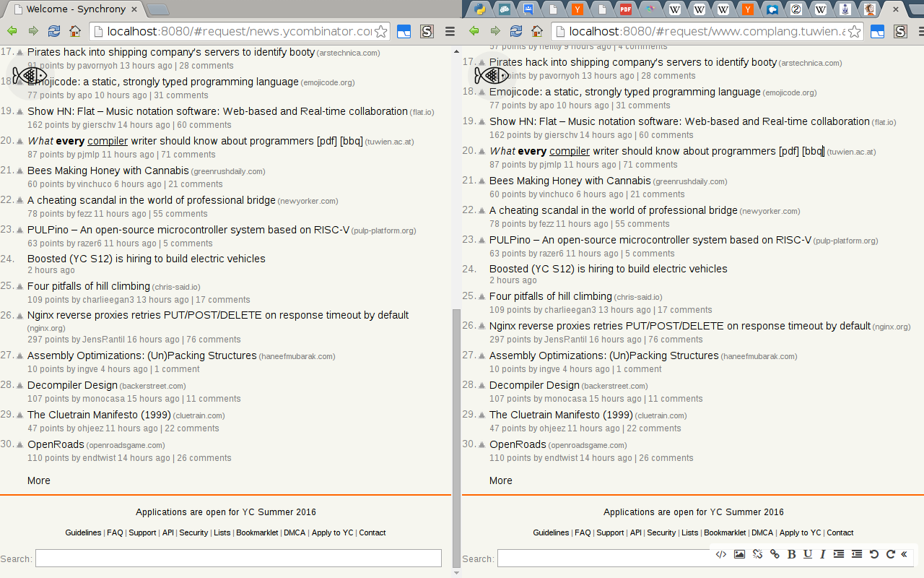Insert hyperlink with chain link icon
The height and width of the screenshot is (578, 924).
(x=775, y=554)
